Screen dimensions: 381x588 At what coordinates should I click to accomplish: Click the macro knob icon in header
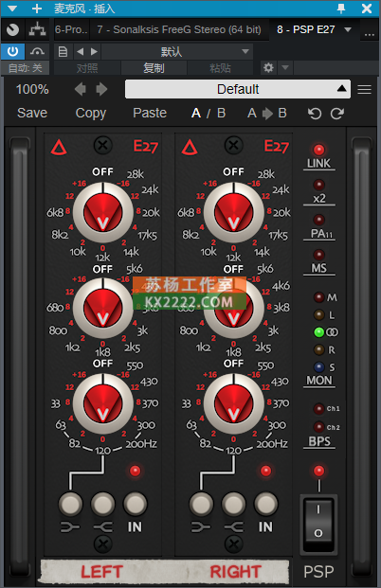[12, 29]
